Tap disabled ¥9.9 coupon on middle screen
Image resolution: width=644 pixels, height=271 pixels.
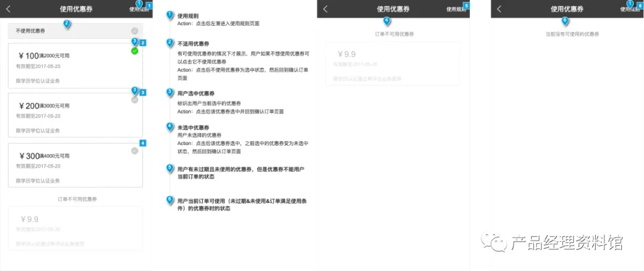click(392, 63)
